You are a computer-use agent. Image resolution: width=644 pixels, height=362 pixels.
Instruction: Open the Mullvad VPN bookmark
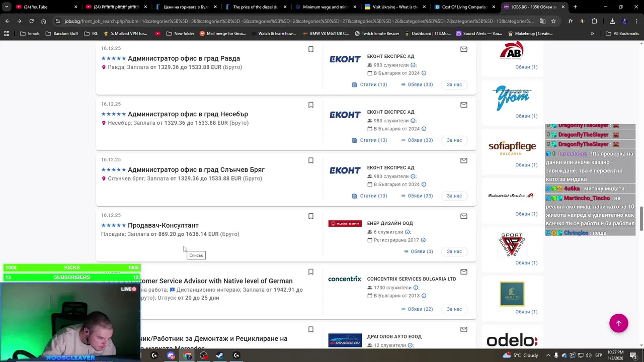124,34
